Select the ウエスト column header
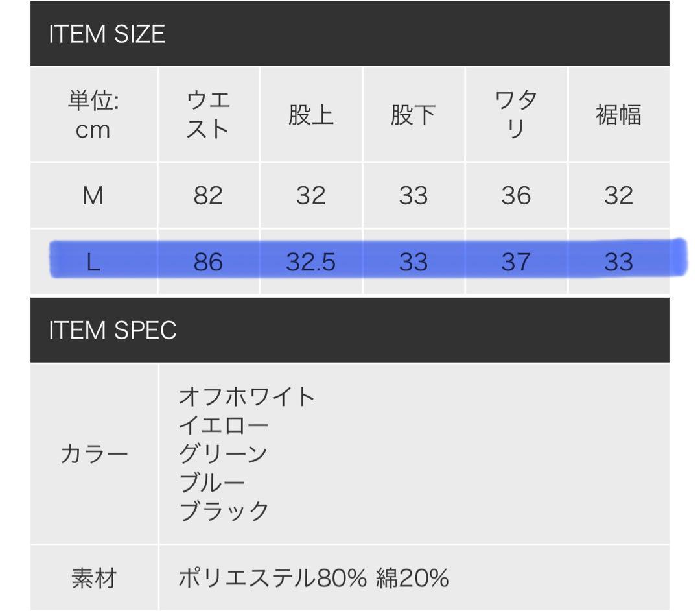This screenshot has height=611, width=700. 209,114
